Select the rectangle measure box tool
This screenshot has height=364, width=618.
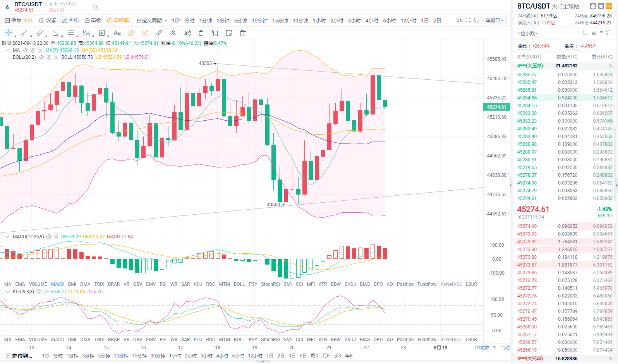point(102,33)
